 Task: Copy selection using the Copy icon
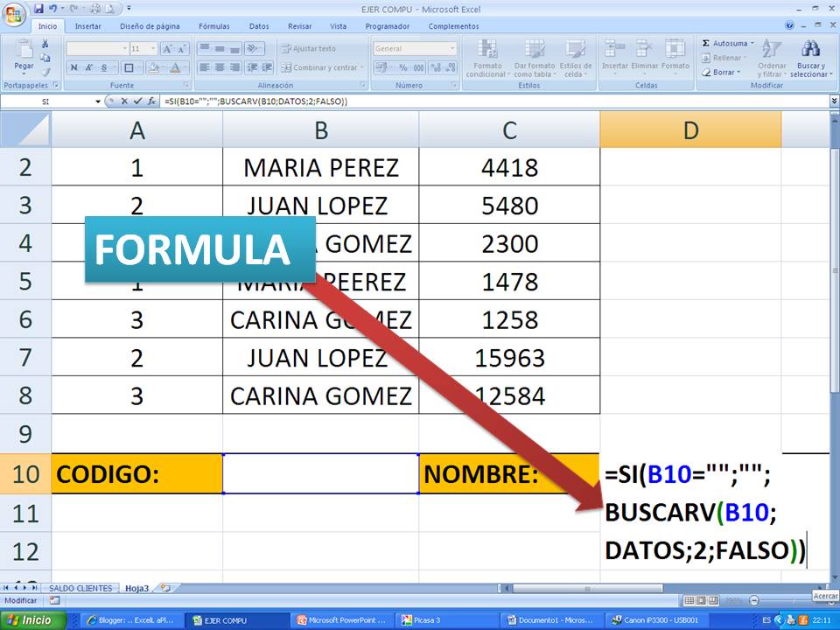click(45, 58)
